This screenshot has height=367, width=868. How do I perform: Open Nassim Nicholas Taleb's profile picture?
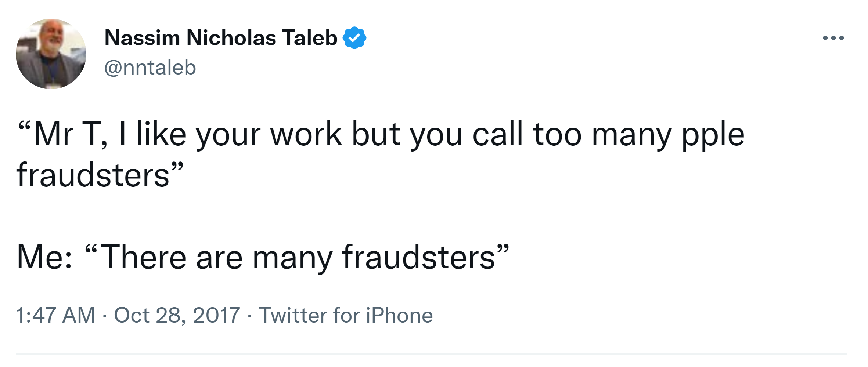51,54
